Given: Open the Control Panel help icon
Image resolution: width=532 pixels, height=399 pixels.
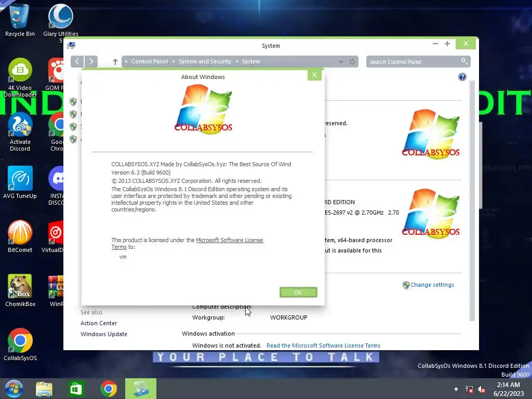Looking at the screenshot, I should pyautogui.click(x=462, y=77).
